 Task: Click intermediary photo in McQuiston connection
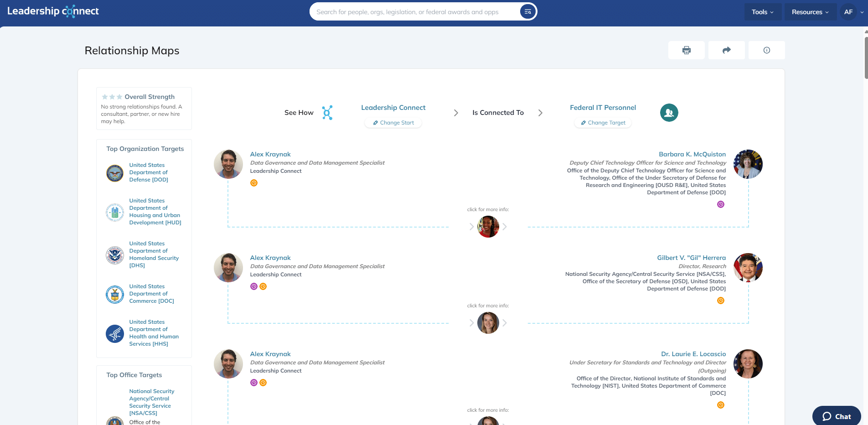point(488,227)
